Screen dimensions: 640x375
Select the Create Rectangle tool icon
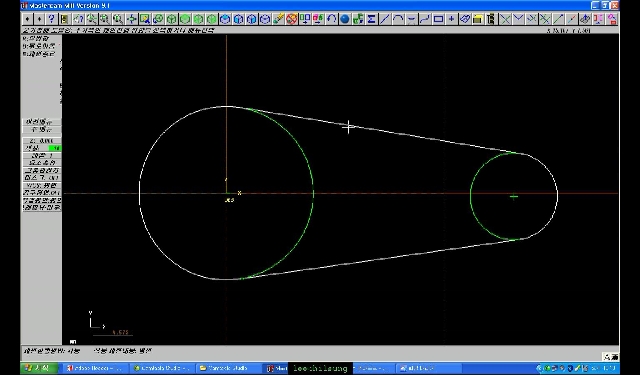click(x=438, y=19)
